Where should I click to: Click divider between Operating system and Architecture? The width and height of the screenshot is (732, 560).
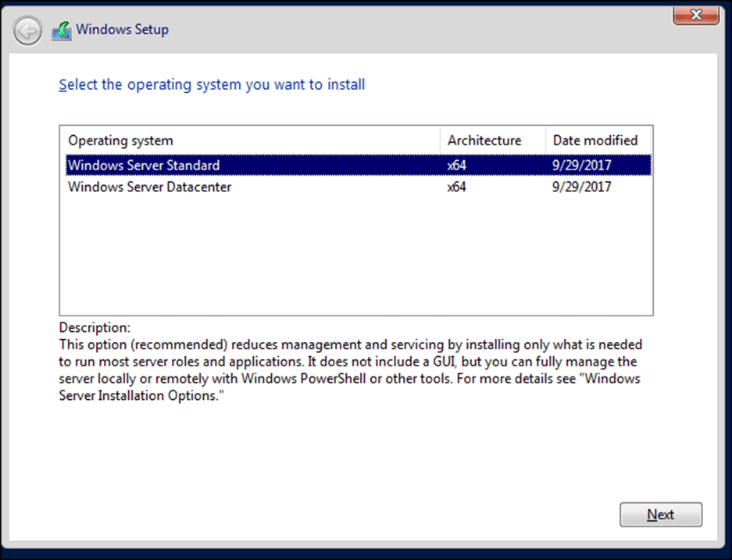point(441,141)
